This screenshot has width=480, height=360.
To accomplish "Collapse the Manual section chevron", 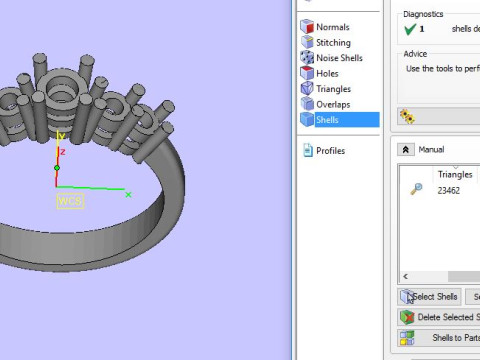I will pos(406,150).
